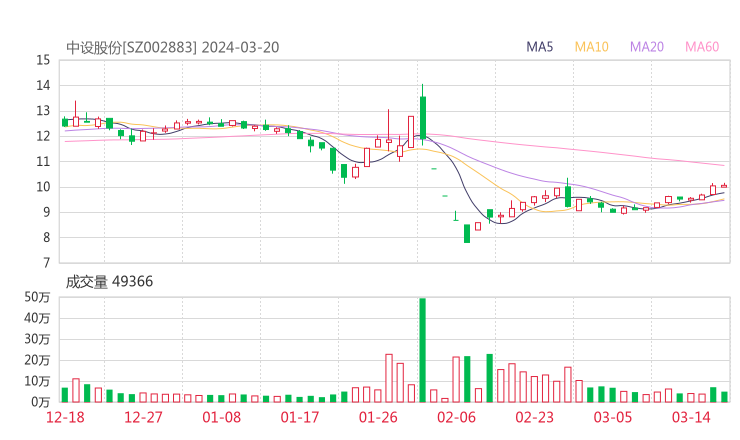Click the price axis label 10
The height and width of the screenshot is (440, 740).
tap(43, 187)
